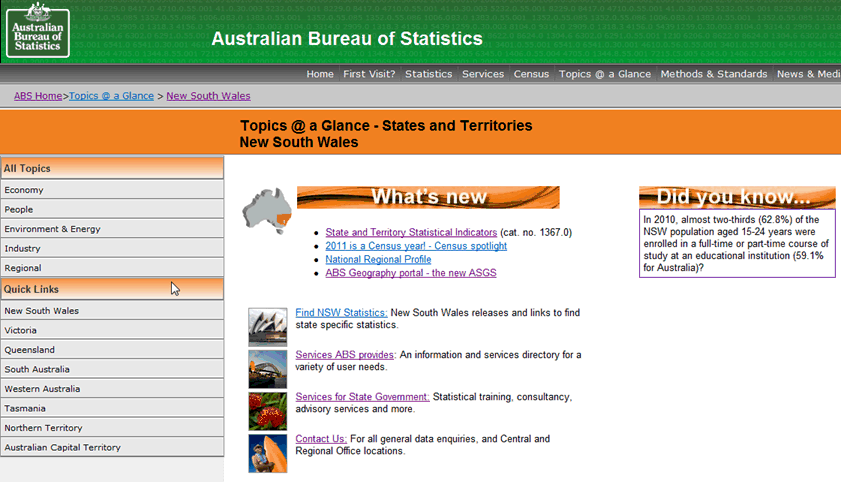
Task: Open Services for State Government link
Action: tap(362, 397)
